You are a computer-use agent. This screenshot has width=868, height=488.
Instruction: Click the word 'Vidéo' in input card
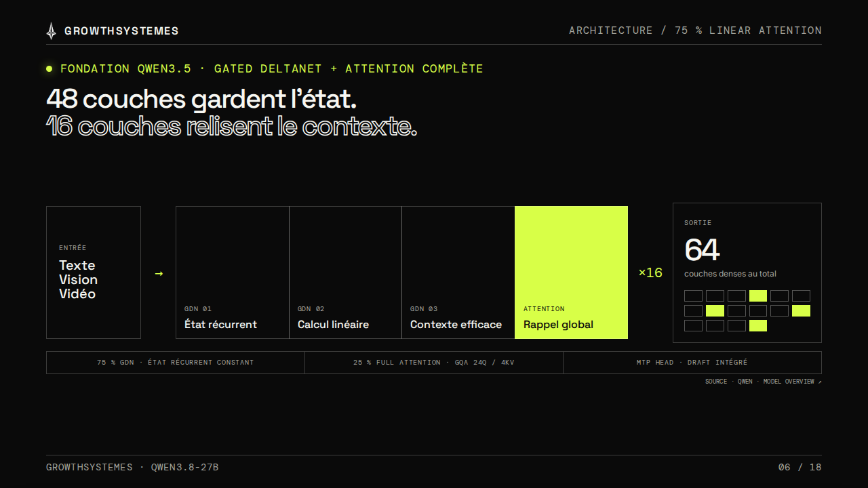77,293
